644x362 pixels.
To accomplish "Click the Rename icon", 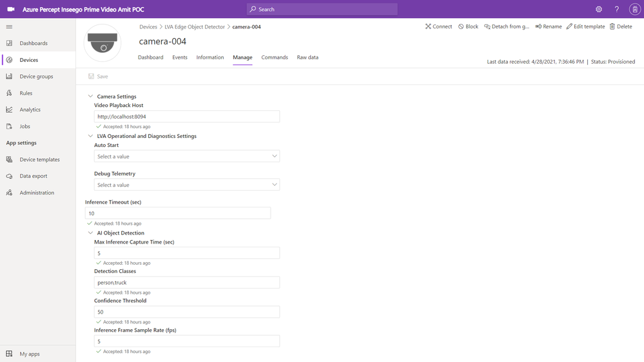I will coord(538,26).
